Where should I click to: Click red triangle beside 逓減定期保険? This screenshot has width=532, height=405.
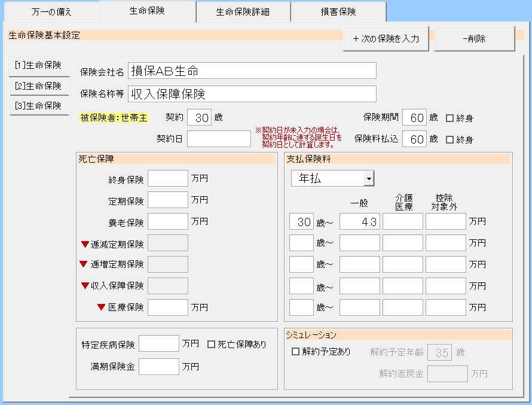(x=85, y=244)
